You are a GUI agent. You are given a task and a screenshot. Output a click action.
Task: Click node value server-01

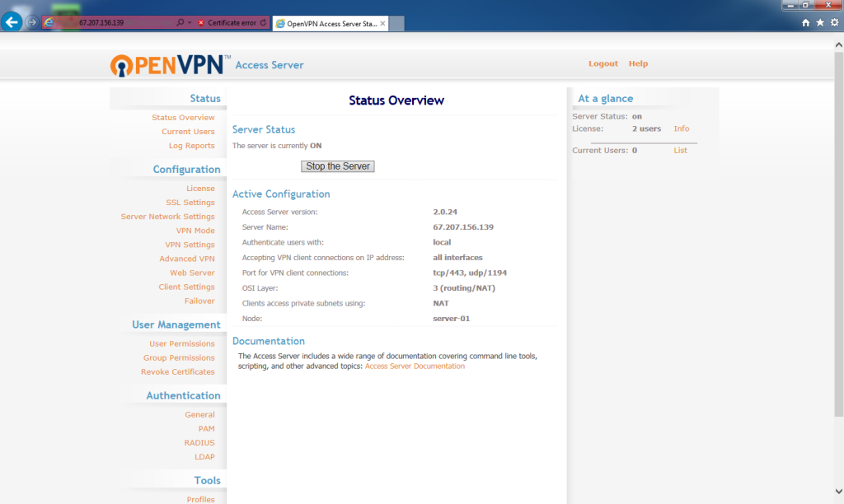pyautogui.click(x=451, y=319)
